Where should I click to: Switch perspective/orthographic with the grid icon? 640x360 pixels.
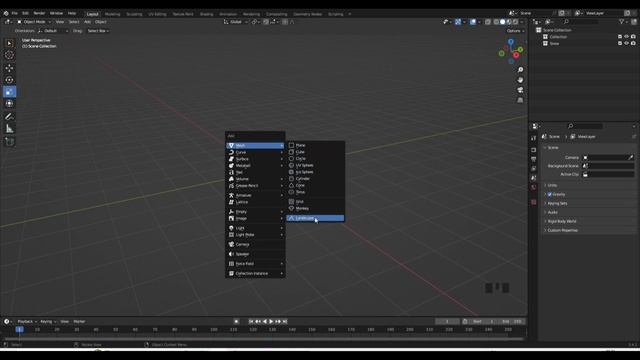pos(520,100)
